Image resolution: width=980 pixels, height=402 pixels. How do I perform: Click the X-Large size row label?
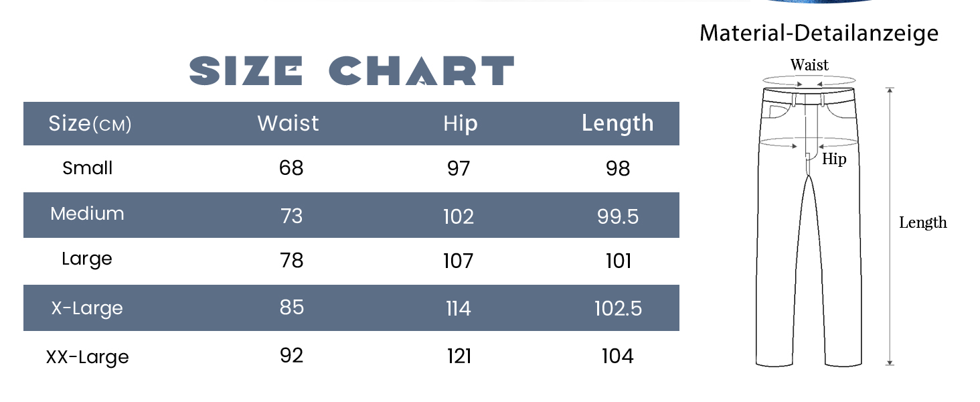click(x=87, y=308)
